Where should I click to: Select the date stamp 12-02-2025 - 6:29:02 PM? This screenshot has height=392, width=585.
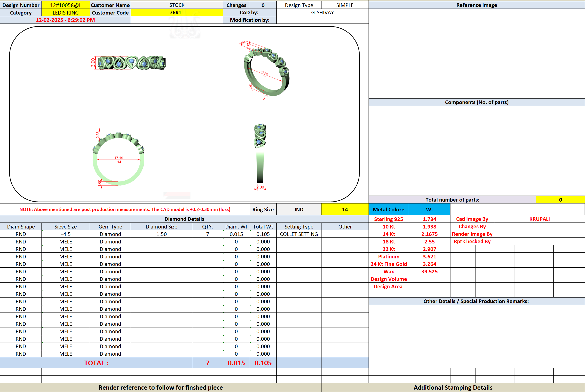[65, 20]
